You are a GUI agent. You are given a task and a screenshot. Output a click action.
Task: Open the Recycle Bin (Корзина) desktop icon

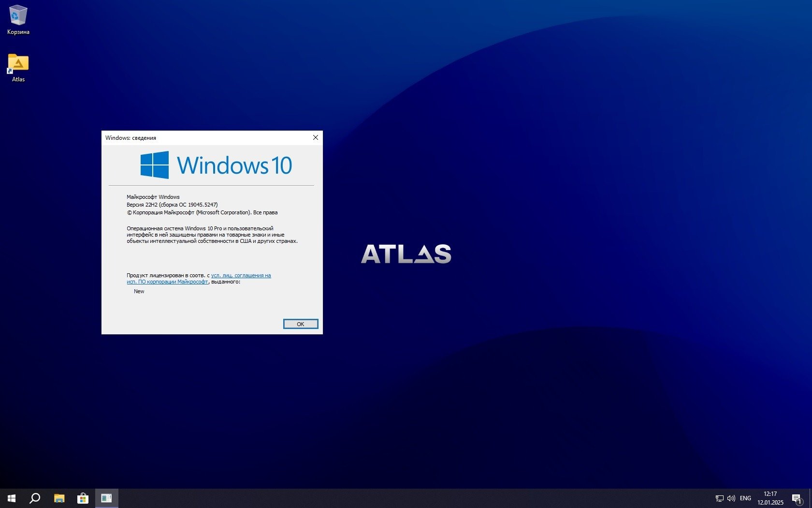(18, 20)
